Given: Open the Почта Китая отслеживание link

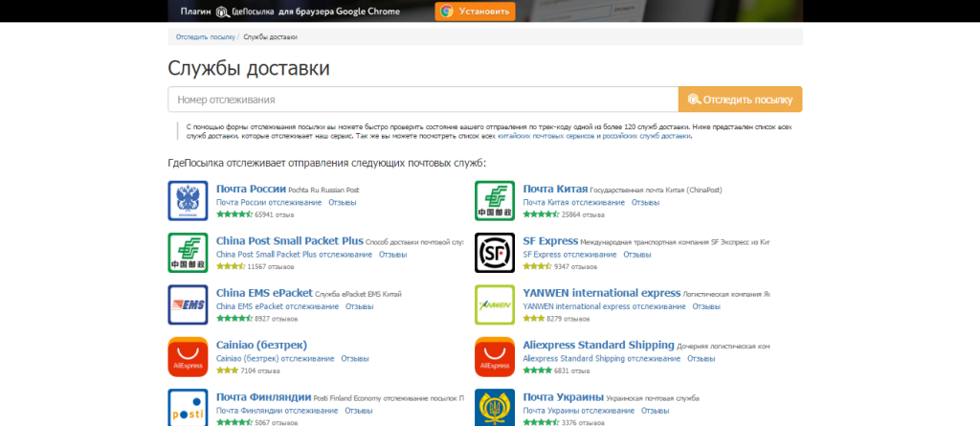Looking at the screenshot, I should pos(574,203).
